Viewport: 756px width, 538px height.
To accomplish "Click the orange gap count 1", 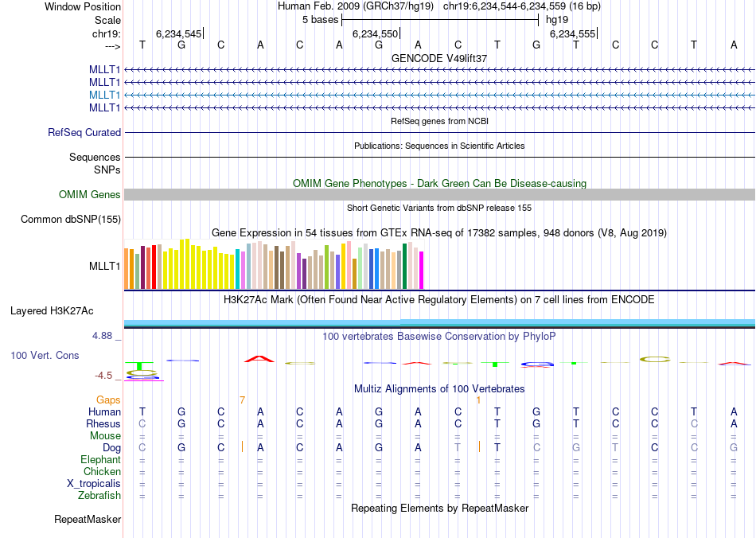I will point(478,400).
